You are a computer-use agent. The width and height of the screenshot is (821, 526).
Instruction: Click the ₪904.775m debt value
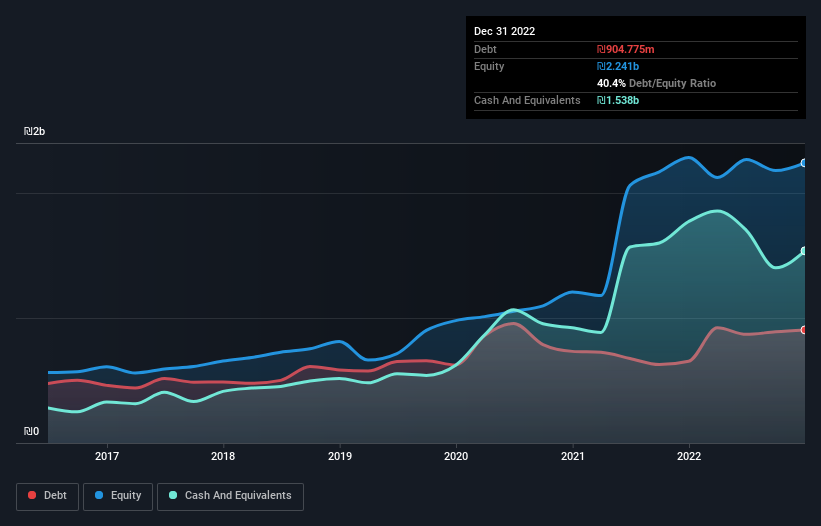[626, 49]
